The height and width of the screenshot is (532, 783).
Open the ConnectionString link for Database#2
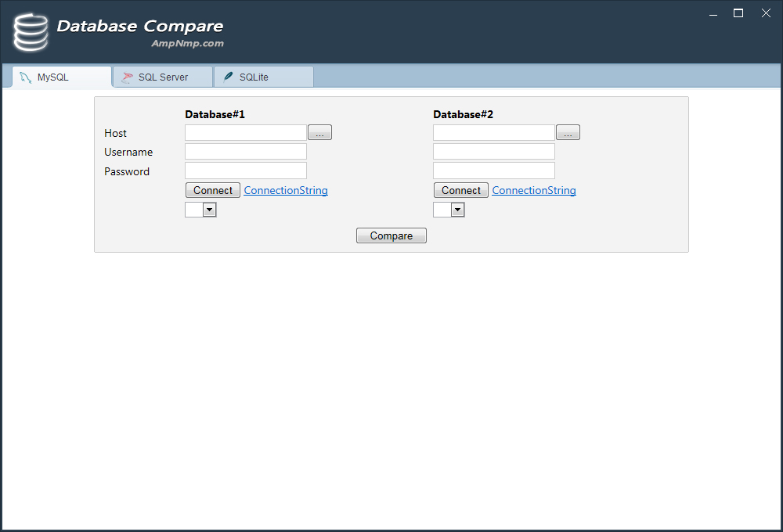pos(534,191)
